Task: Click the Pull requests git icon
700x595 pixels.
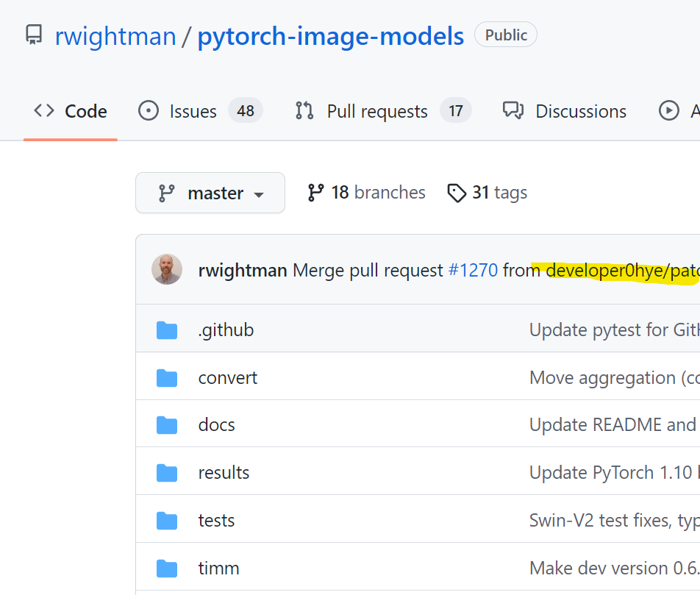Action: (304, 111)
